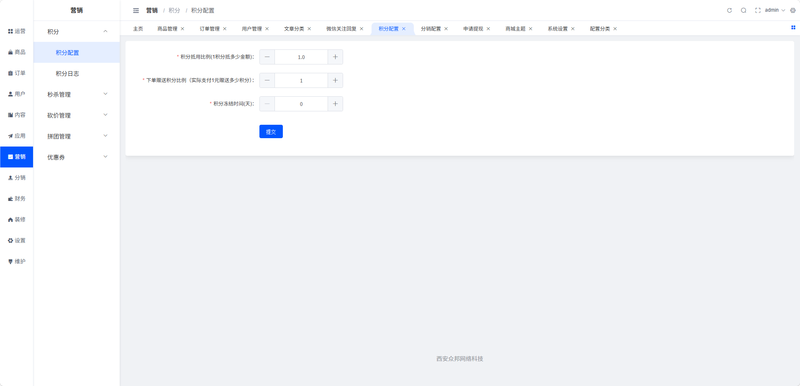Screen dimensions: 800x386
Task: Expand the 砍价管理 submenu
Action: pyautogui.click(x=77, y=115)
